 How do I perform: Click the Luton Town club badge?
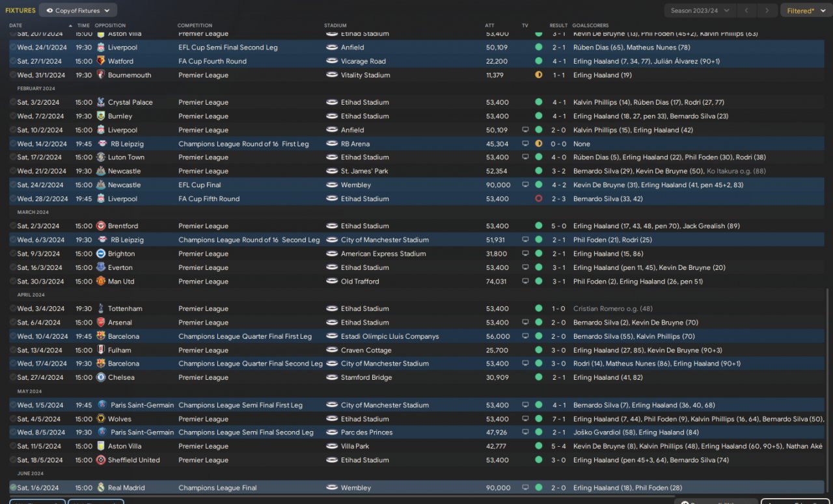tap(101, 157)
